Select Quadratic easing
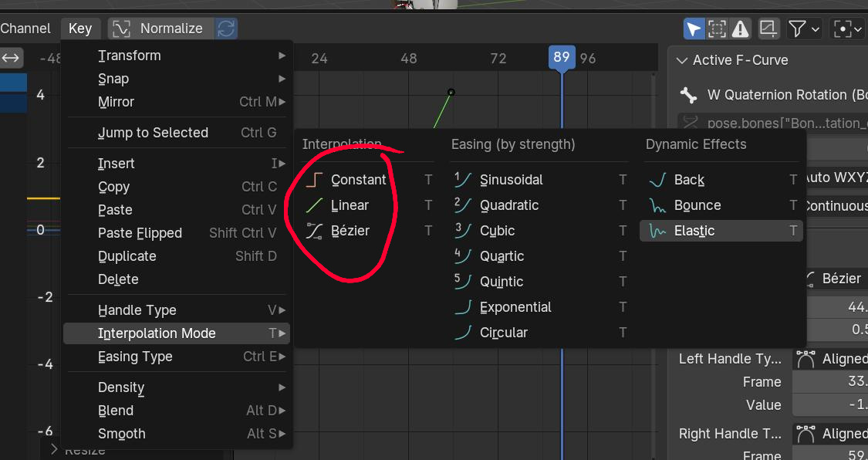868x460 pixels. [541, 205]
